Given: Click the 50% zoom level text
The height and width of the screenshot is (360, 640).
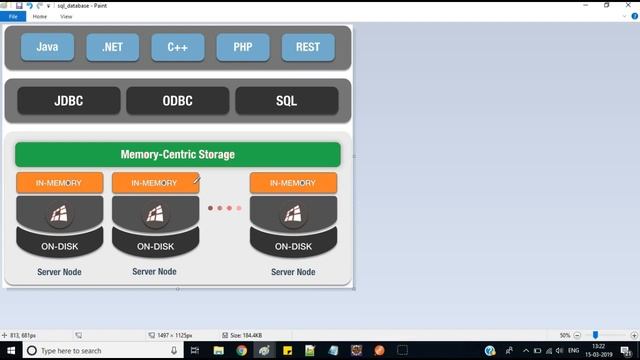Looking at the screenshot, I should [x=565, y=336].
